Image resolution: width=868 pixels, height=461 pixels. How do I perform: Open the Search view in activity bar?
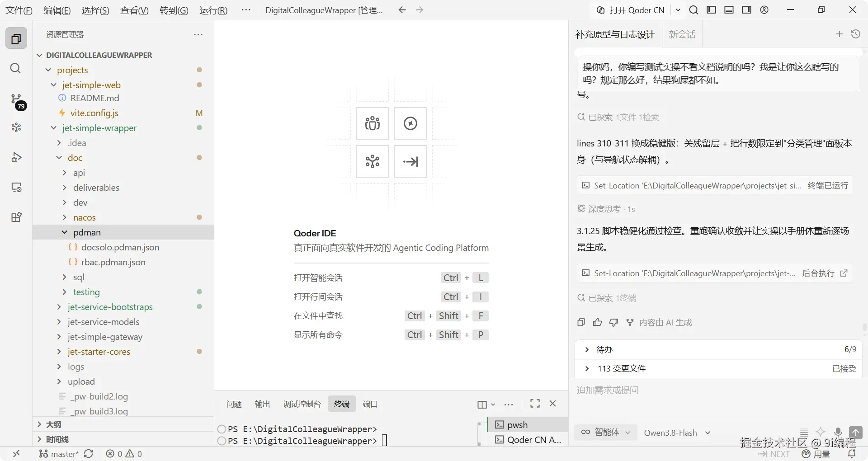coord(16,68)
